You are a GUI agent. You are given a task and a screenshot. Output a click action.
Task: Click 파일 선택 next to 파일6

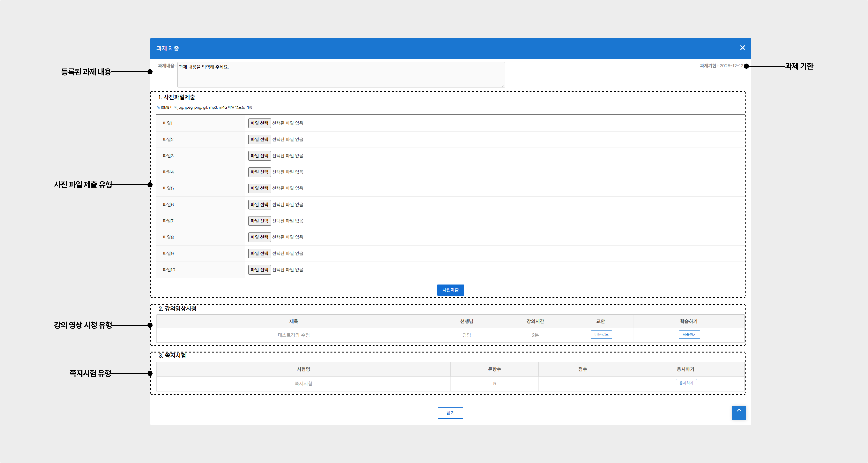tap(259, 204)
